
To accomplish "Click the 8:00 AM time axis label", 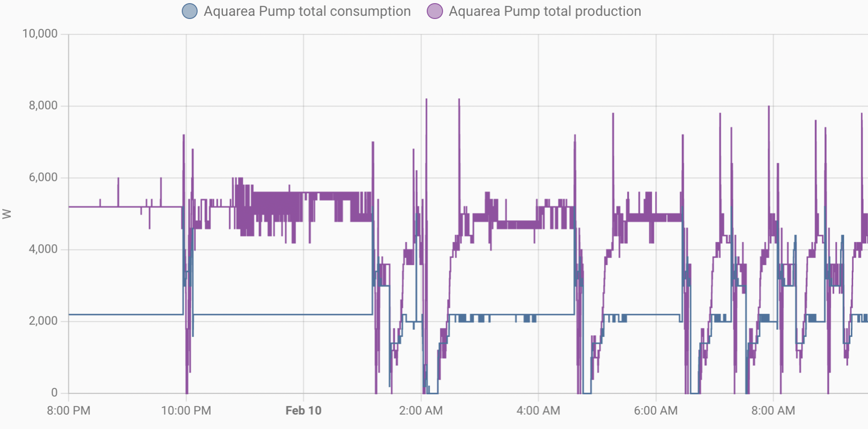I will coord(774,411).
